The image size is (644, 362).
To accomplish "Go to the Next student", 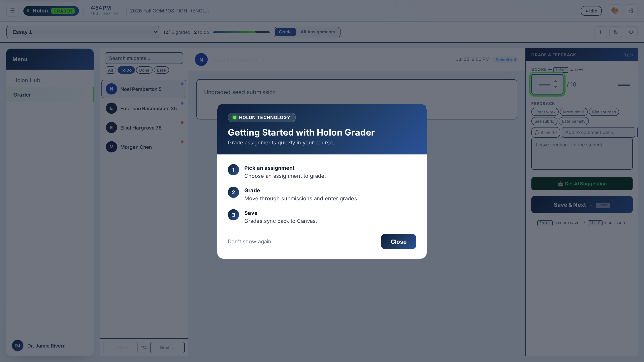I will 167,348.
